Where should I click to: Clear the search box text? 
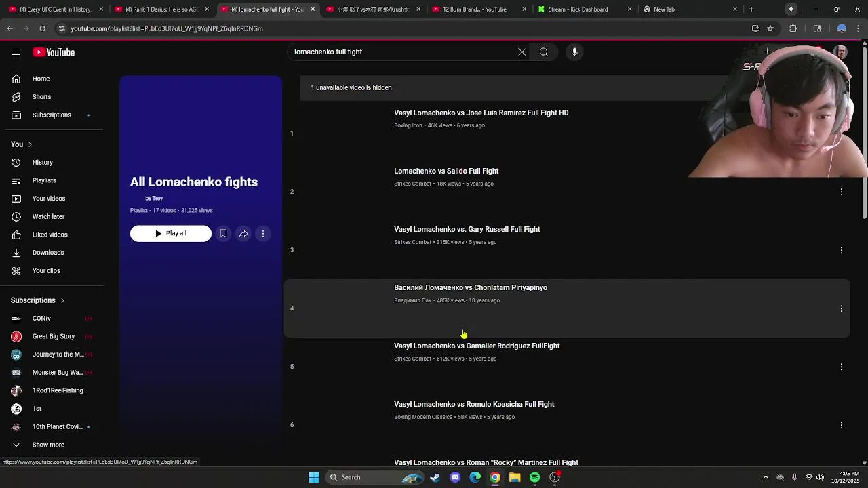coord(522,52)
